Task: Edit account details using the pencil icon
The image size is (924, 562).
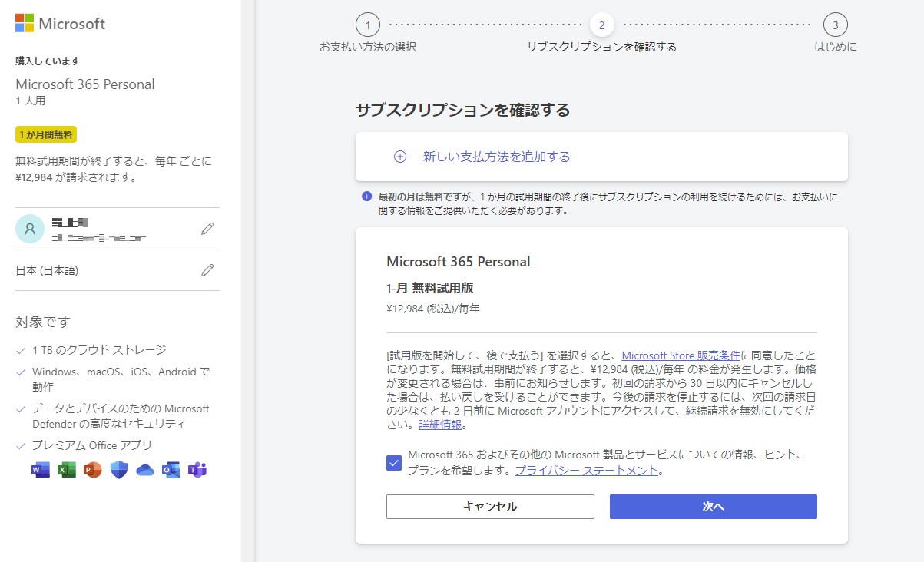Action: 207,230
